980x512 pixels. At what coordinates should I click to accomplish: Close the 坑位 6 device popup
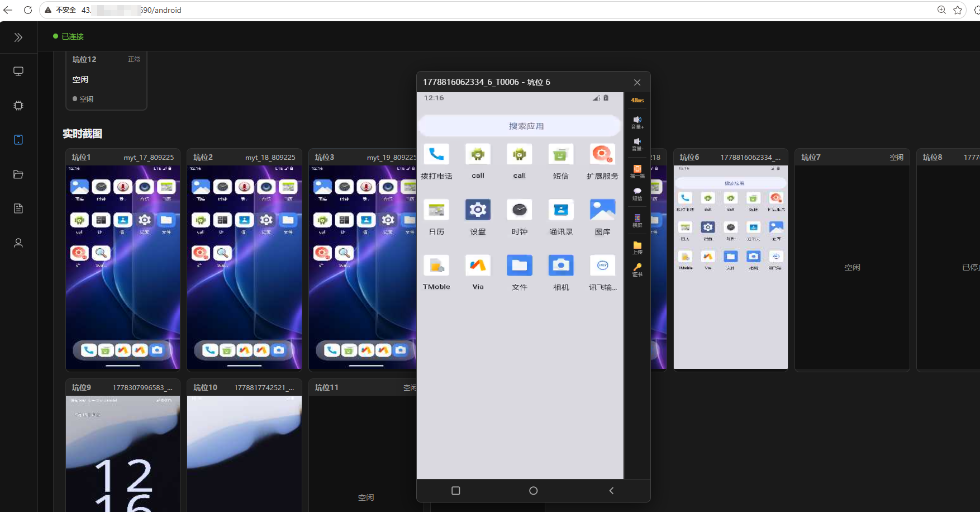tap(638, 83)
